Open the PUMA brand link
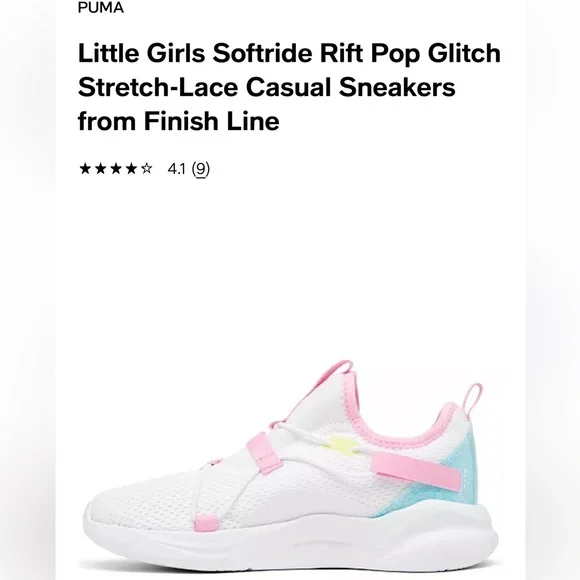Viewport: 580px width, 580px height. 101,7
